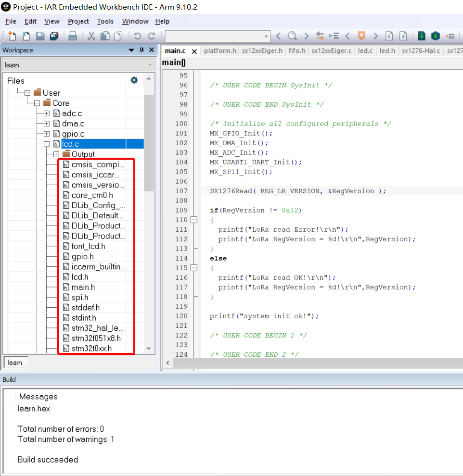Click the Print toolbar icon
Viewport: 463px width, 476px height.
point(73,36)
